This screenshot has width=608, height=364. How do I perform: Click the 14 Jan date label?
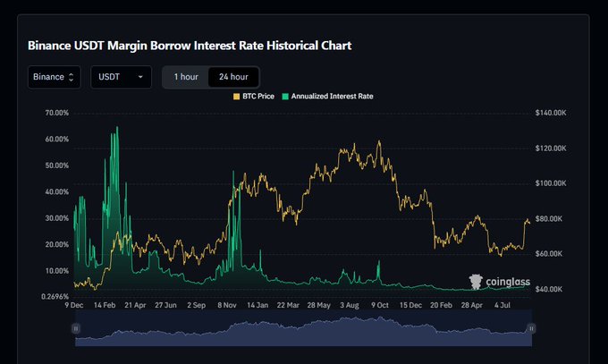tap(258, 305)
